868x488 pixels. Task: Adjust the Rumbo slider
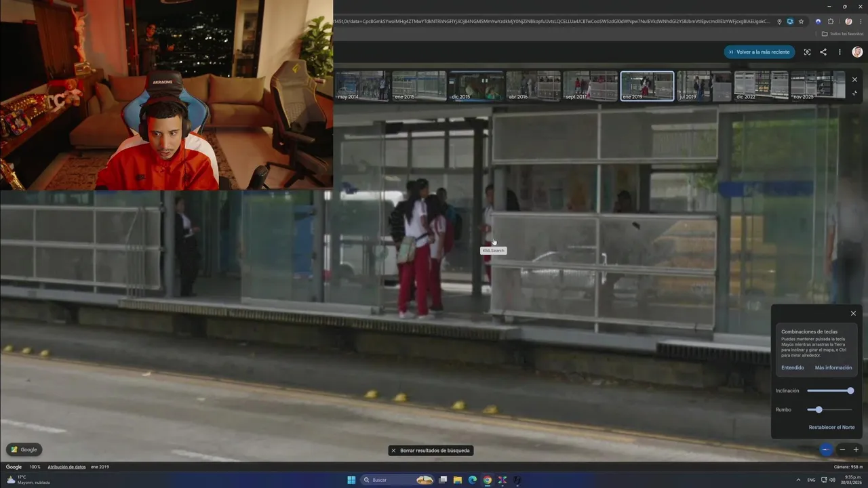click(x=830, y=409)
